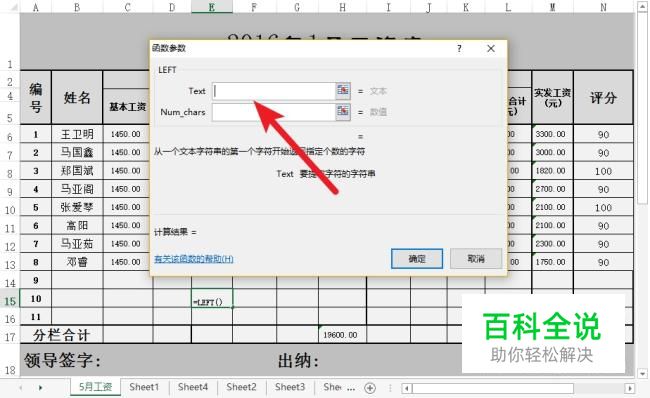Image resolution: width=650 pixels, height=398 pixels.
Task: Click the 姓名 header cell
Action: [x=77, y=98]
